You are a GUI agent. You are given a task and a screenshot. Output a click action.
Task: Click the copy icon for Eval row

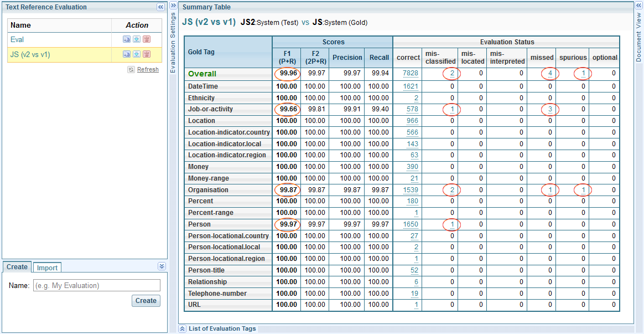click(127, 39)
